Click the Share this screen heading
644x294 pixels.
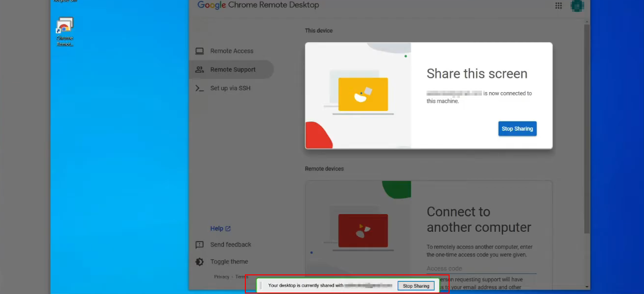(x=477, y=73)
